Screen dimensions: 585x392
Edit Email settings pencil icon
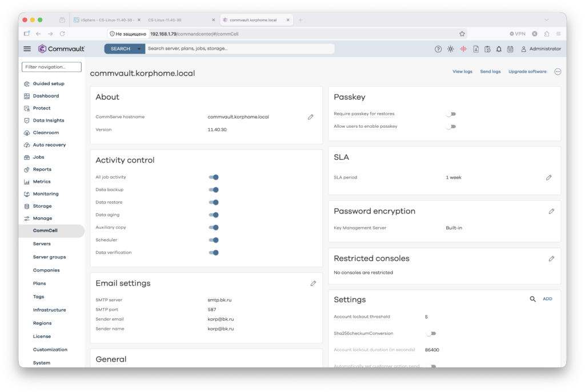pos(313,284)
